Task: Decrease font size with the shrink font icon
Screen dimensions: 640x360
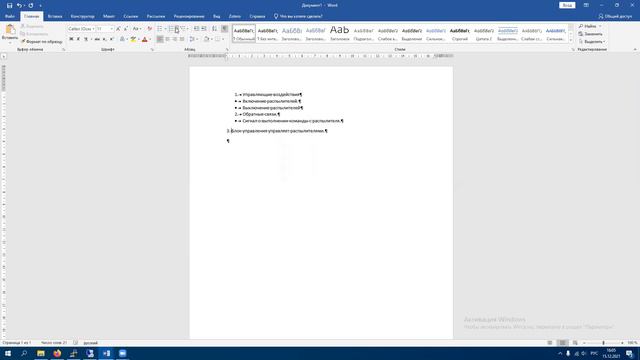Action: tap(126, 29)
